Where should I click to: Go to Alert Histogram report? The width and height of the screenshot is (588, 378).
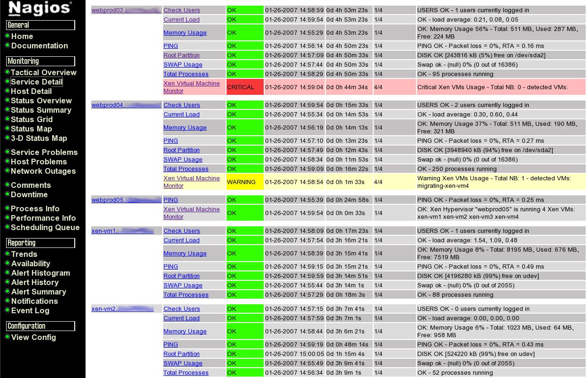(40, 273)
